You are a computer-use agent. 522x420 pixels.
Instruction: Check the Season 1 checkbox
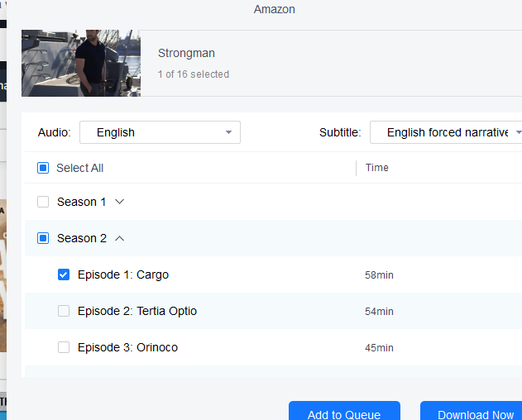43,202
